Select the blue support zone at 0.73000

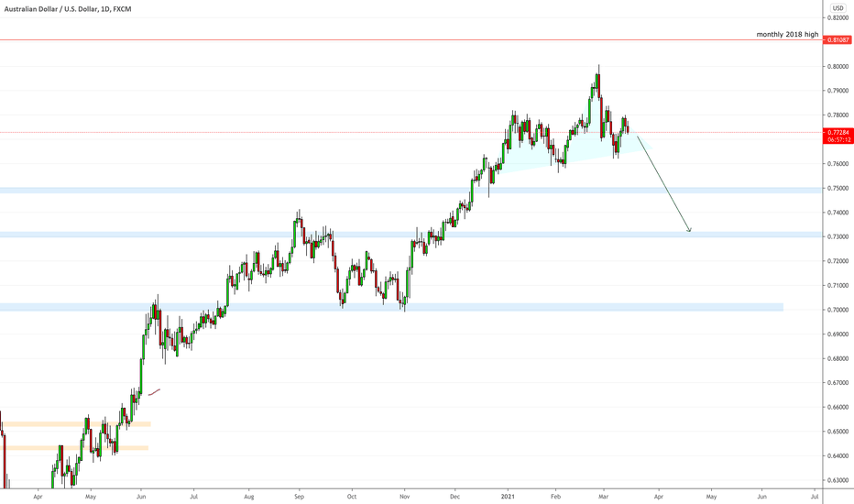411,235
